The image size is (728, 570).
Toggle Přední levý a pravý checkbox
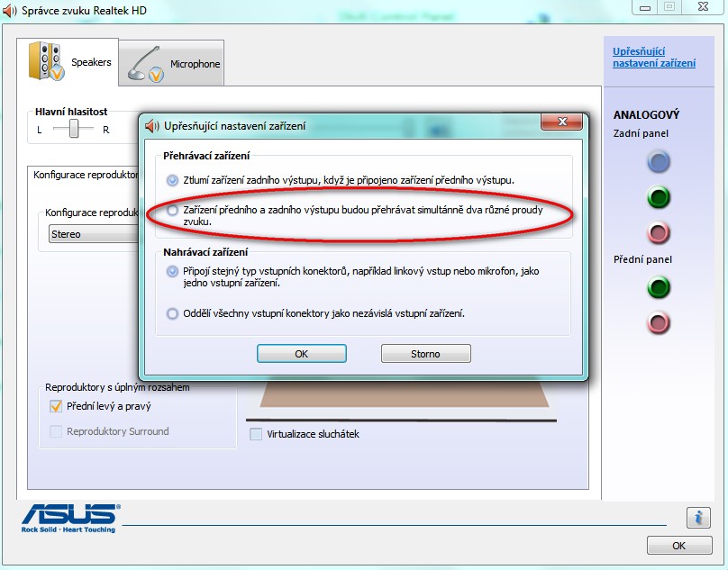click(56, 407)
